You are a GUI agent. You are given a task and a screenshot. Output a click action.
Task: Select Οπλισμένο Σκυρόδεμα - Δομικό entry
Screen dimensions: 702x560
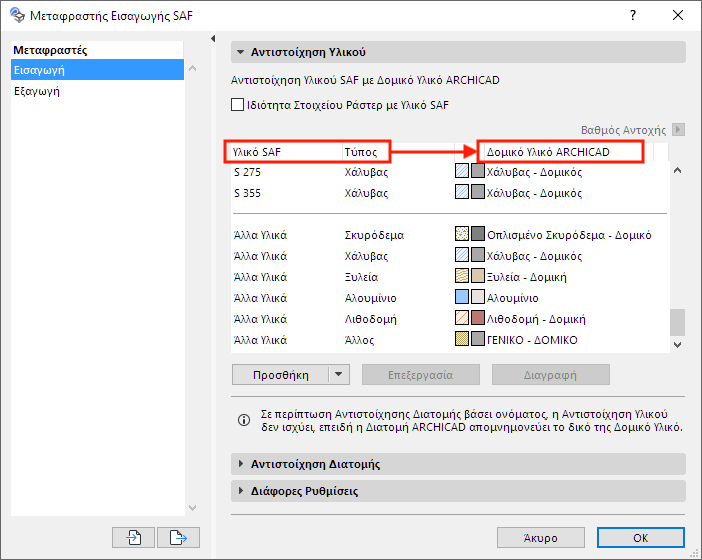click(569, 234)
